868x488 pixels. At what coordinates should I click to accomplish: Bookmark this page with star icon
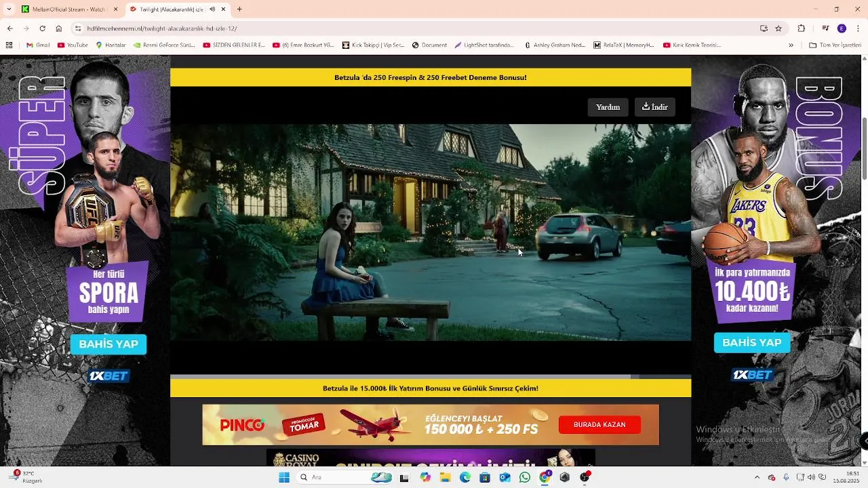pyautogui.click(x=778, y=28)
